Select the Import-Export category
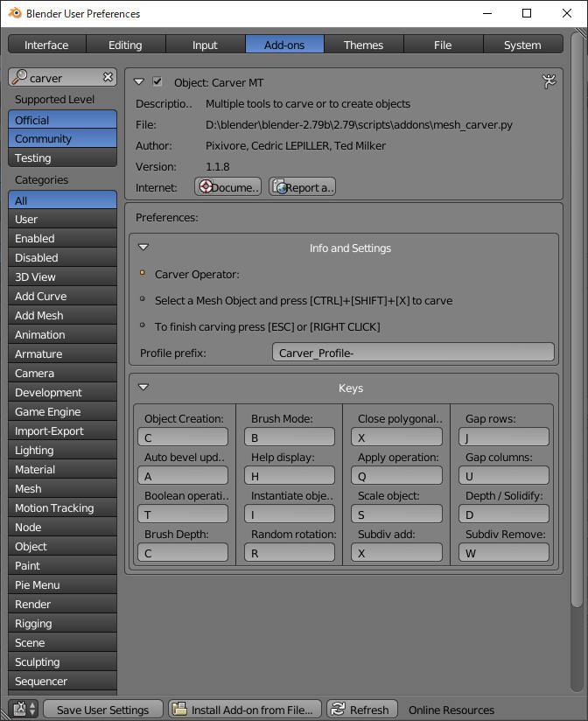588x721 pixels. 62,431
